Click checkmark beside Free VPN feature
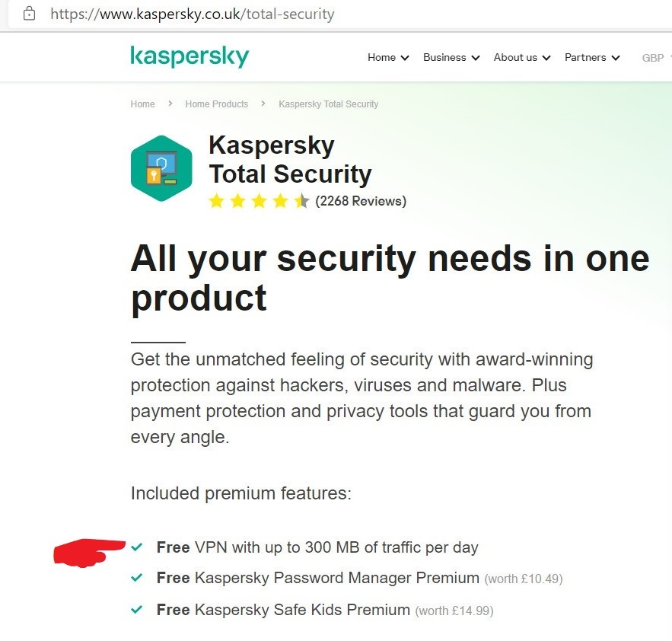Image resolution: width=672 pixels, height=641 pixels. click(137, 547)
